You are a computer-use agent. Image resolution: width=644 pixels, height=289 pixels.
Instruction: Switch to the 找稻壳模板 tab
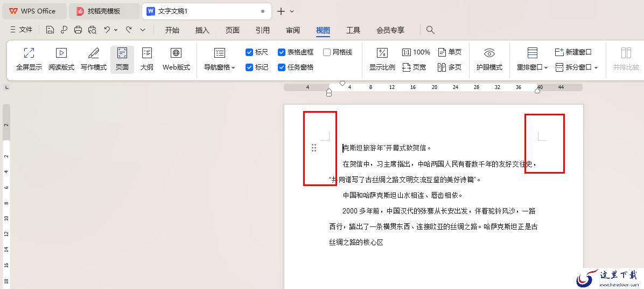(104, 11)
